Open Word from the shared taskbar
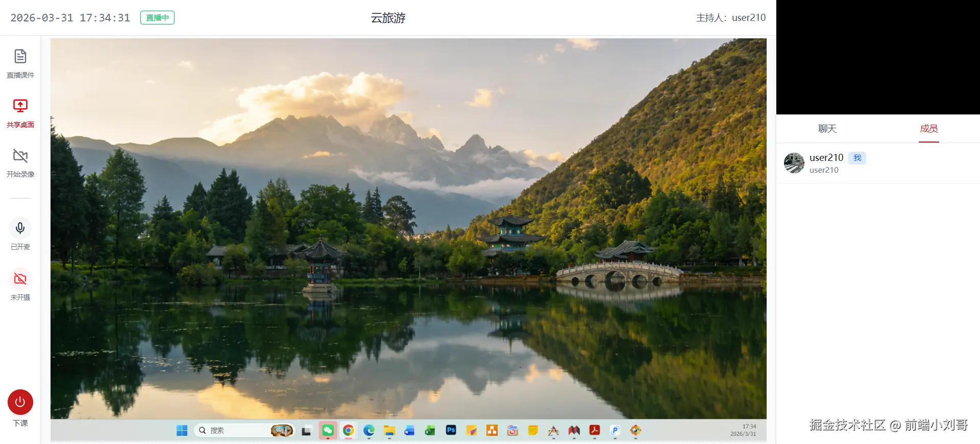 pyautogui.click(x=410, y=431)
